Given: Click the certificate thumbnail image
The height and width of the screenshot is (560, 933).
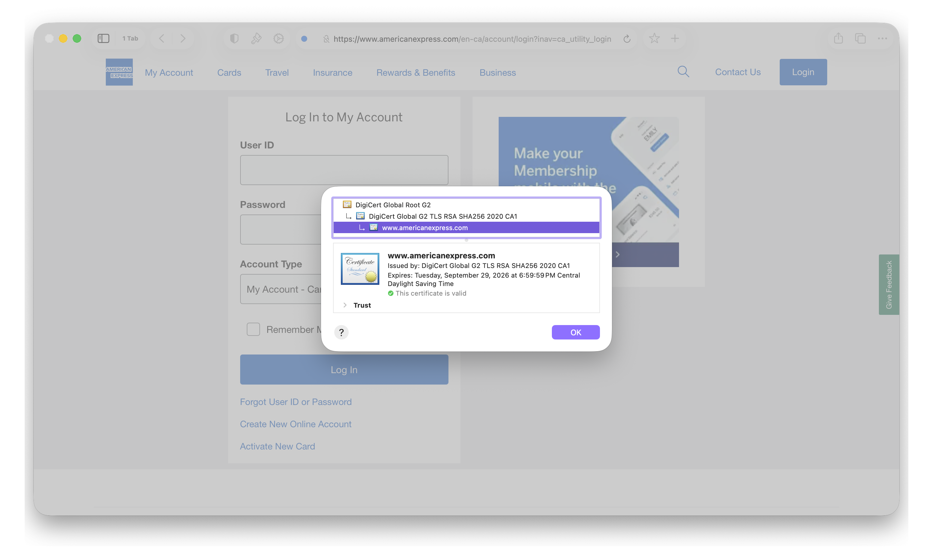Looking at the screenshot, I should pos(360,269).
